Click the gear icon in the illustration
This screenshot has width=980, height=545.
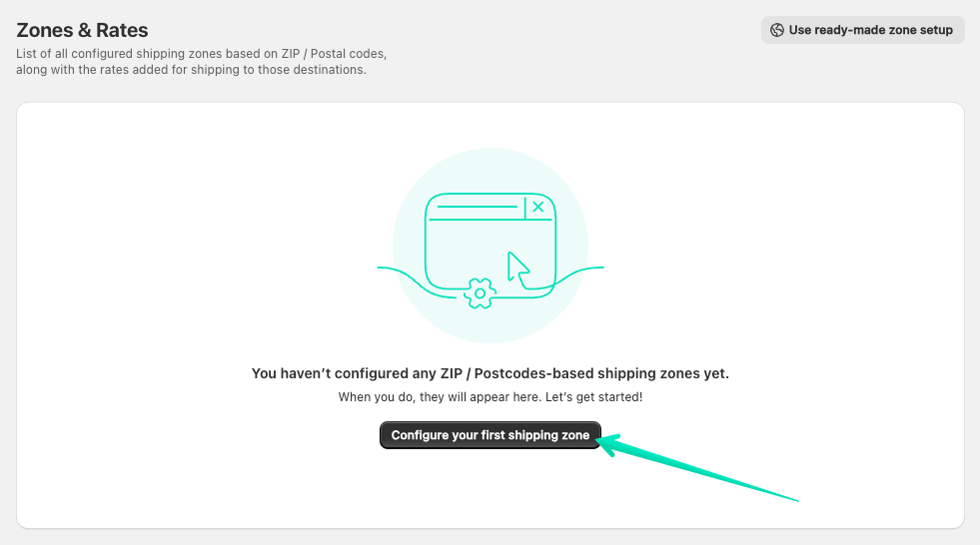click(481, 292)
